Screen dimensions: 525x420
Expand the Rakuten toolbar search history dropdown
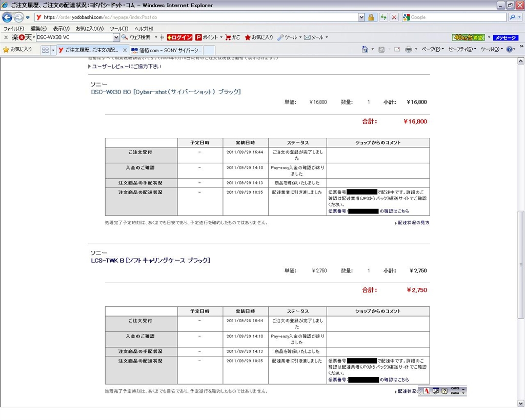[x=116, y=37]
